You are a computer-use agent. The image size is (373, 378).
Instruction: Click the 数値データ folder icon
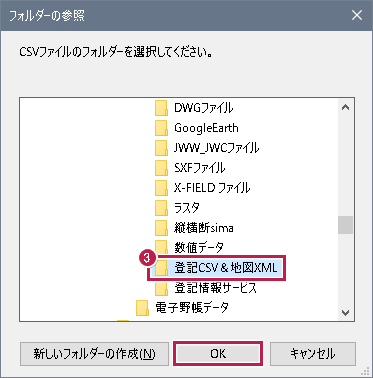(x=161, y=247)
